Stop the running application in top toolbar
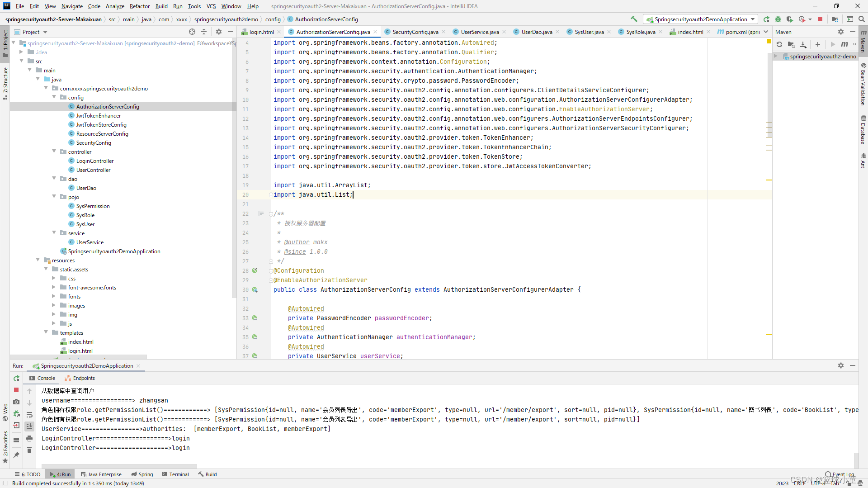The height and width of the screenshot is (488, 868). [x=820, y=19]
